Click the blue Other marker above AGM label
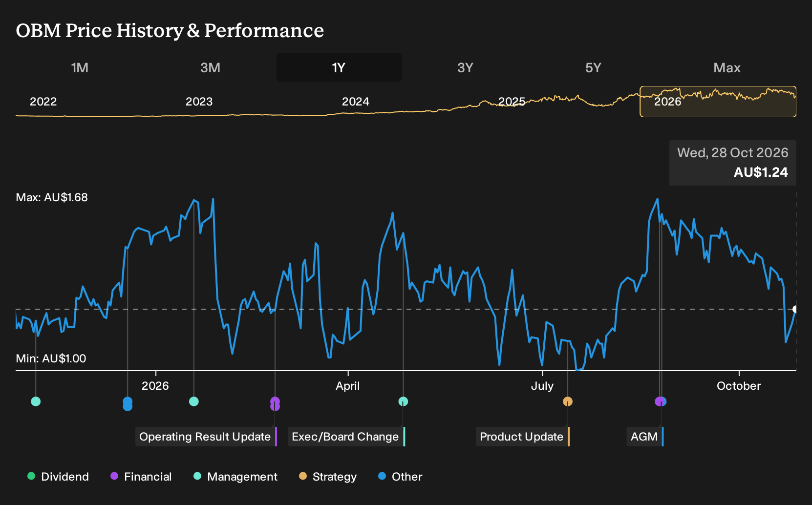Viewport: 812px width, 505px height. 663,401
